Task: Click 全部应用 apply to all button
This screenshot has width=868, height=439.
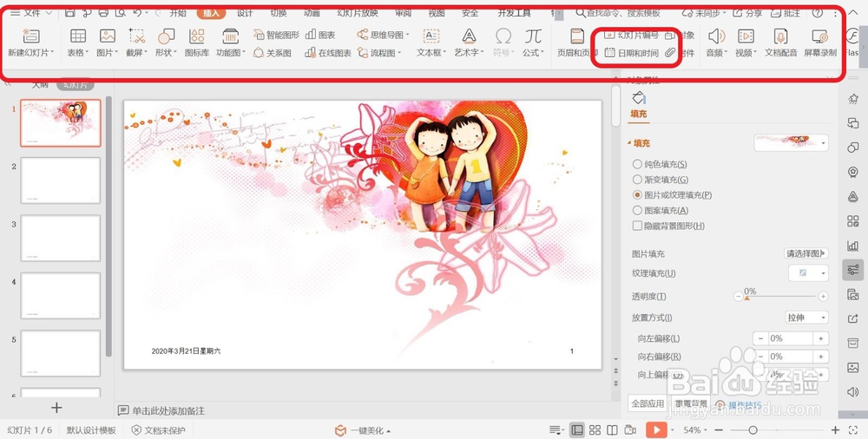Action: coord(648,403)
